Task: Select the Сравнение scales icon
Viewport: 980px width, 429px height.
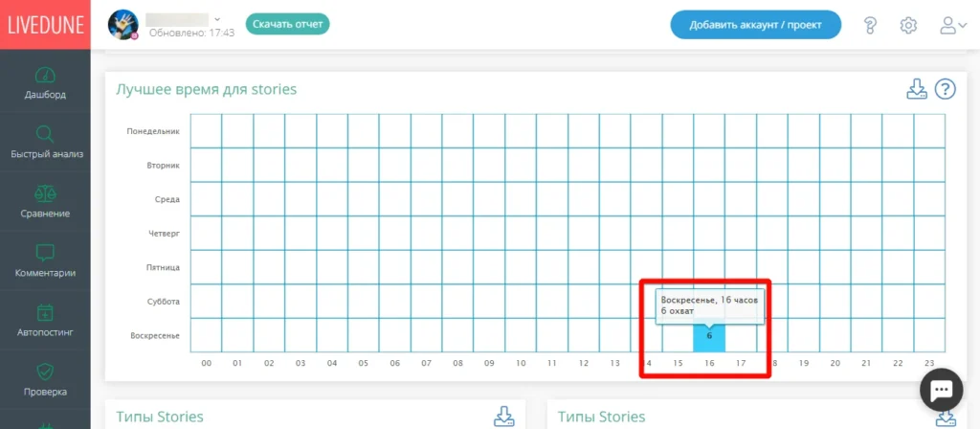Action: point(45,192)
